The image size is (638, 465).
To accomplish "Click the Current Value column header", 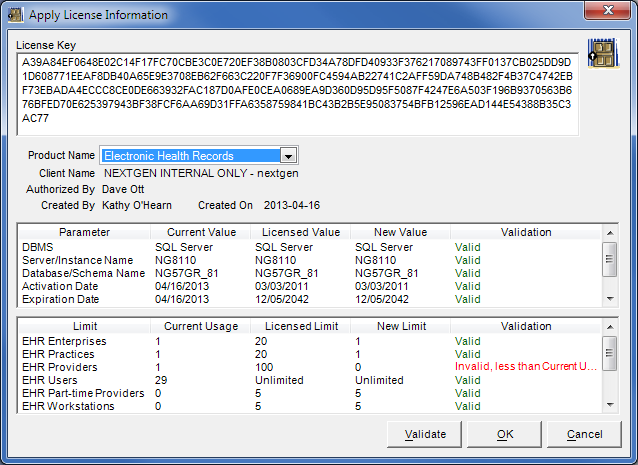I will coord(201,232).
